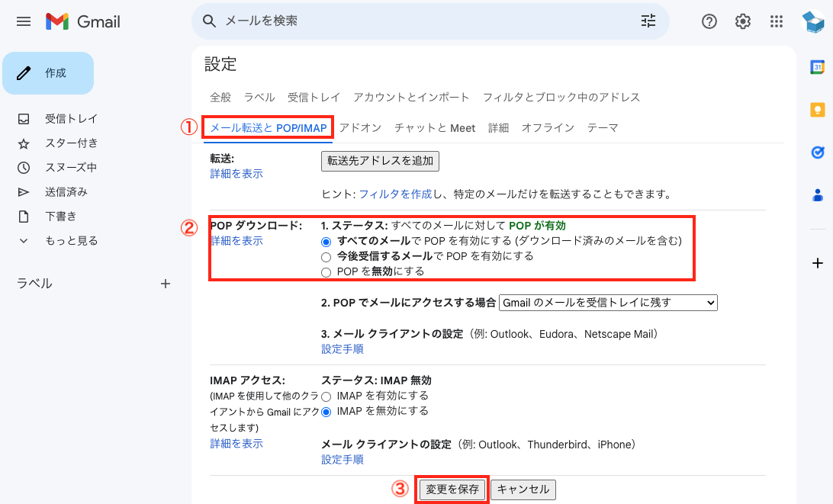Switch to 全般 settings tab

click(220, 97)
